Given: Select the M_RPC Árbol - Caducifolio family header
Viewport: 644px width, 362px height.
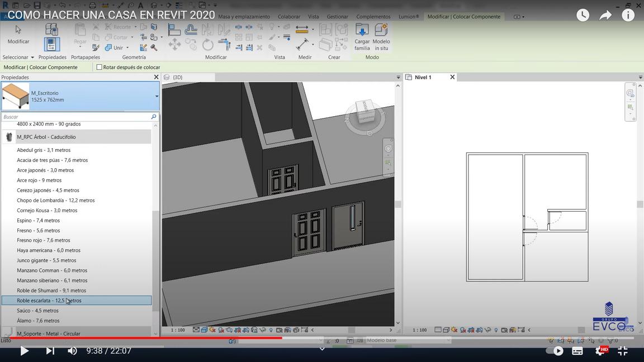Looking at the screenshot, I should pos(77,137).
